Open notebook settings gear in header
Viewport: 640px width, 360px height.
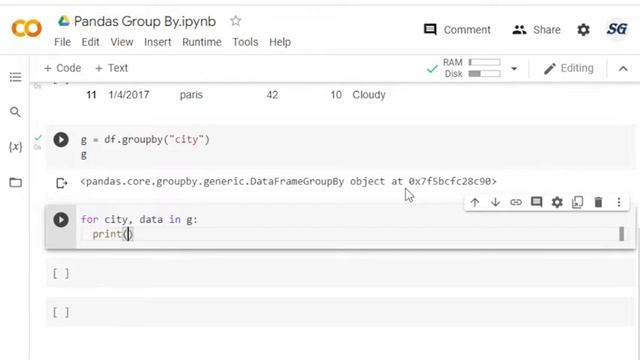point(583,30)
